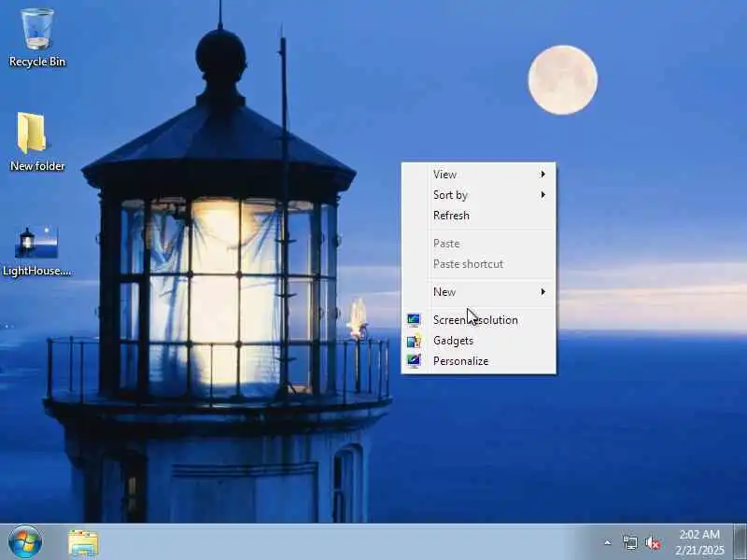This screenshot has height=560, width=747.
Task: Launch Windows Explorer from the taskbar
Action: coord(83,543)
